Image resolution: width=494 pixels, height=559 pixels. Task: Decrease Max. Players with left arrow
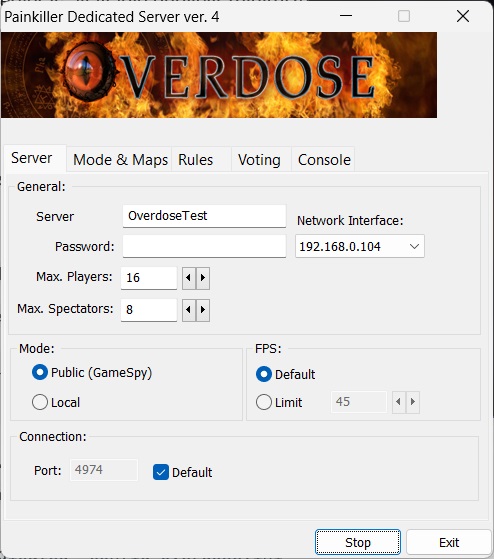(189, 278)
